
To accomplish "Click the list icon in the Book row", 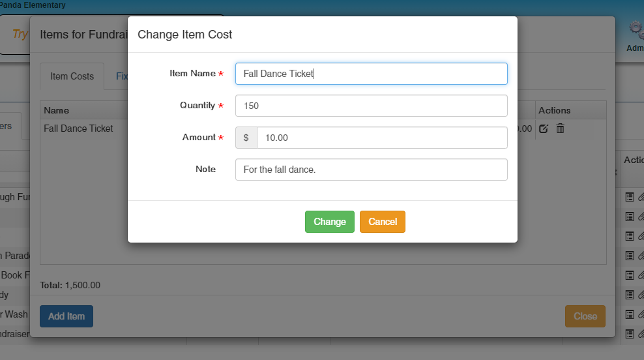I will pyautogui.click(x=630, y=275).
